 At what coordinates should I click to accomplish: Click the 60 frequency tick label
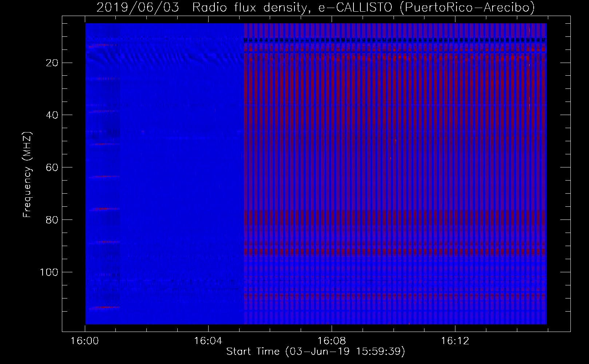(x=52, y=168)
